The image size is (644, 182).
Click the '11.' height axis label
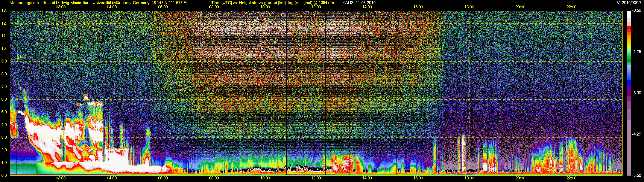click(x=4, y=36)
